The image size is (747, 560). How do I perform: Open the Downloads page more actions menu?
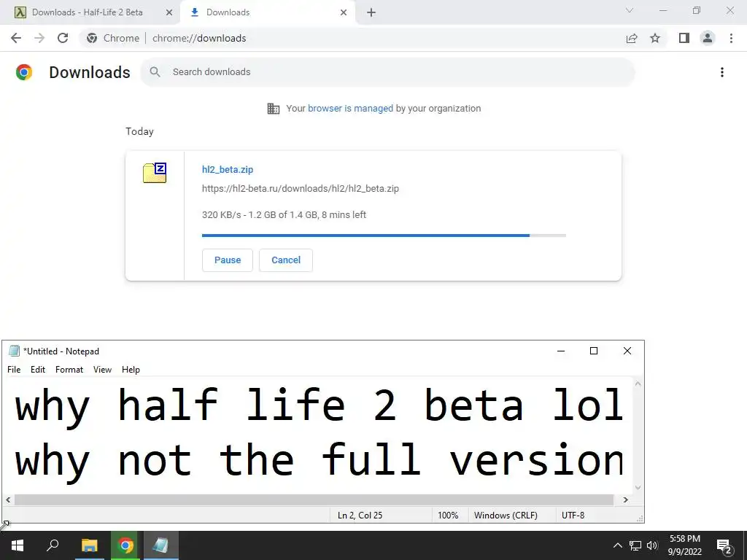[722, 72]
